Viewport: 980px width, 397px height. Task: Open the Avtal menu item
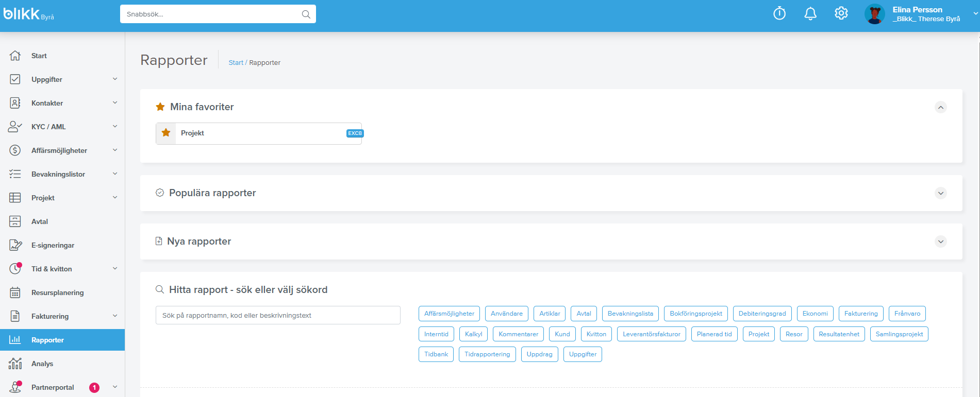pos(40,221)
